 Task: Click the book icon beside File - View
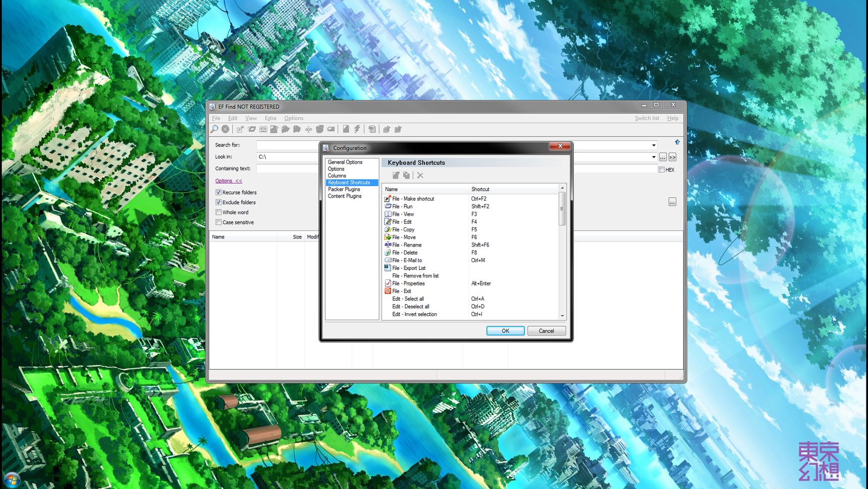click(x=388, y=214)
